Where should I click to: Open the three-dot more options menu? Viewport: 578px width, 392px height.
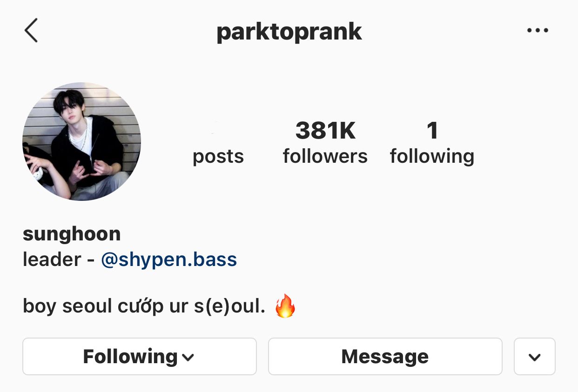[538, 31]
